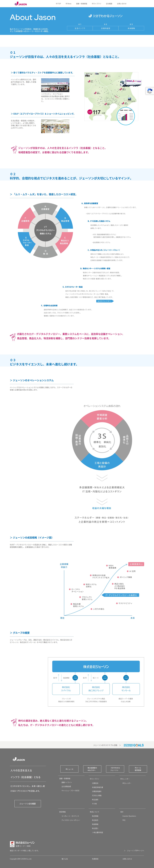Jump to the 生活インフラ section tab
The height and width of the screenshot is (868, 154).
click(x=80, y=28)
